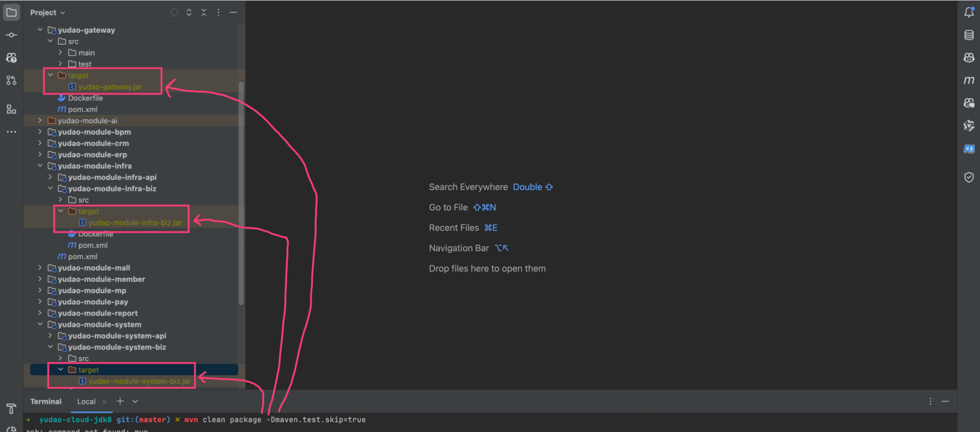Open the Maven tool window icon
The height and width of the screenshot is (432, 980).
[969, 81]
